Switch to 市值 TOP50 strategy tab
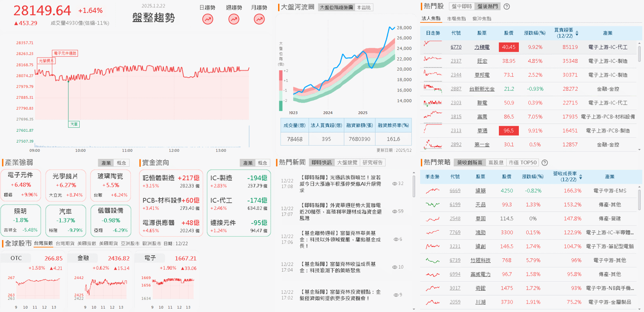This screenshot has height=312, width=644. [522, 162]
